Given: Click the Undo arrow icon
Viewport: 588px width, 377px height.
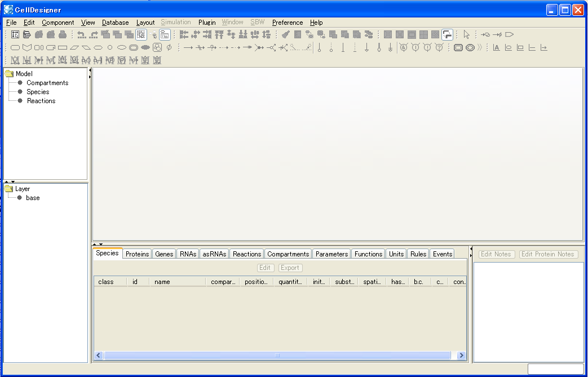Looking at the screenshot, I should [x=82, y=35].
